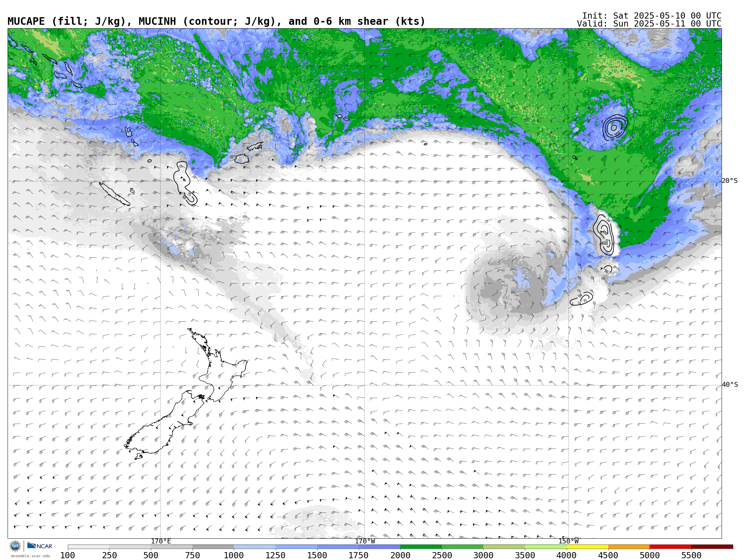Screen dimensions: 744x560
Task: Click the colorbar label 1000
Action: pos(234,555)
